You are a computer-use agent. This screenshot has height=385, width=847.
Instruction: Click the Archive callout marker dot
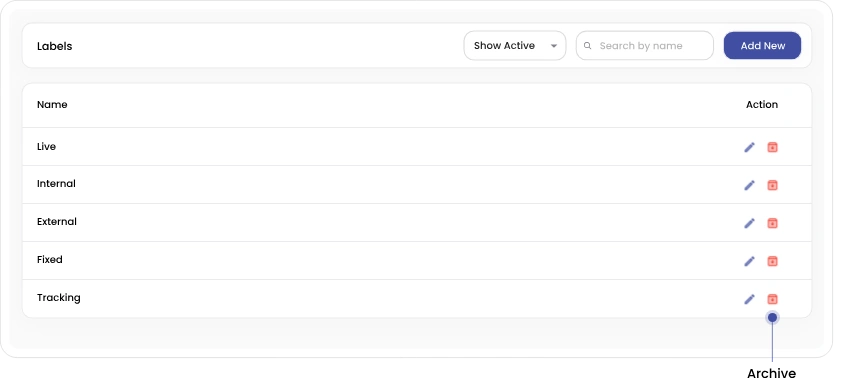(772, 318)
